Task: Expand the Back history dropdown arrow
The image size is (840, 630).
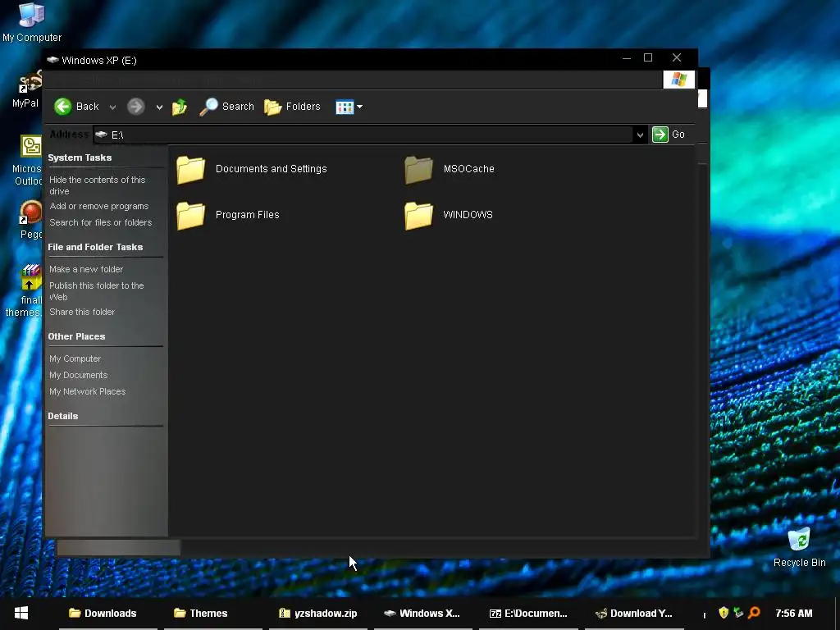Action: tap(112, 107)
